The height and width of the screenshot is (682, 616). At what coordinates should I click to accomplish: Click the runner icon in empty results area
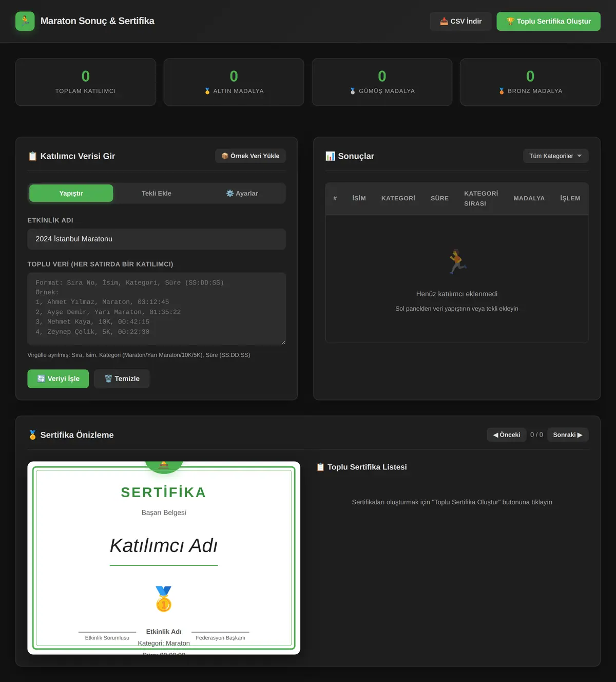457,261
